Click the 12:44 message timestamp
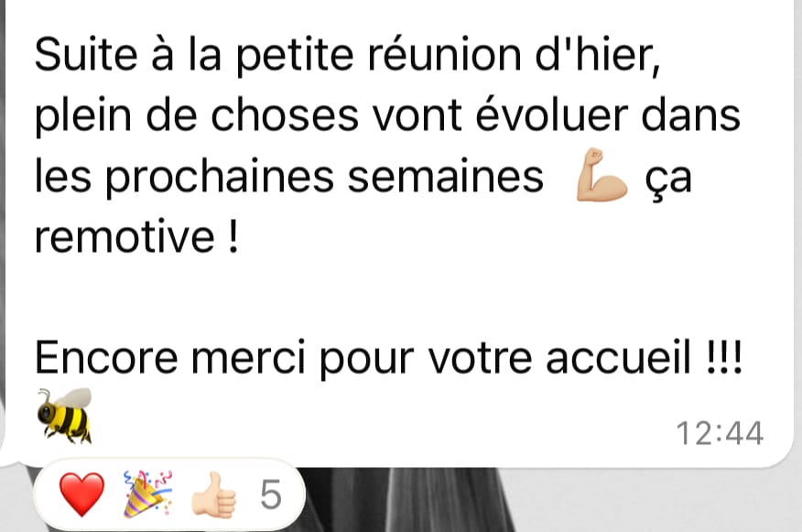 [720, 433]
